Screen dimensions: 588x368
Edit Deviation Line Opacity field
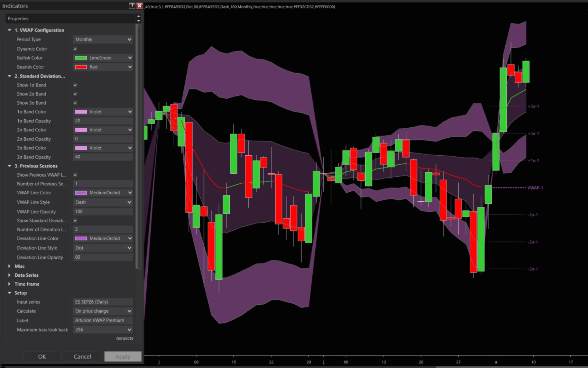pyautogui.click(x=103, y=257)
